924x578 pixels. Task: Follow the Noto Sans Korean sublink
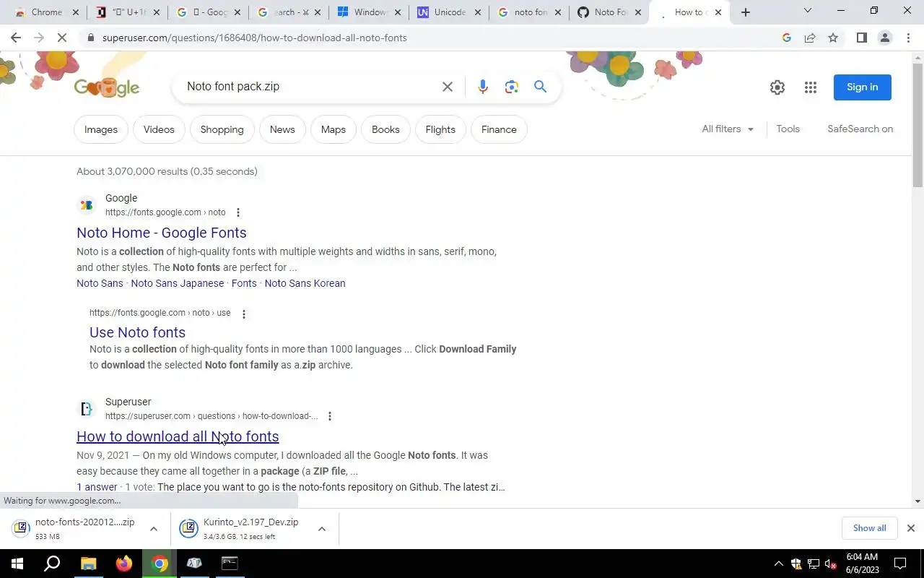[305, 283]
